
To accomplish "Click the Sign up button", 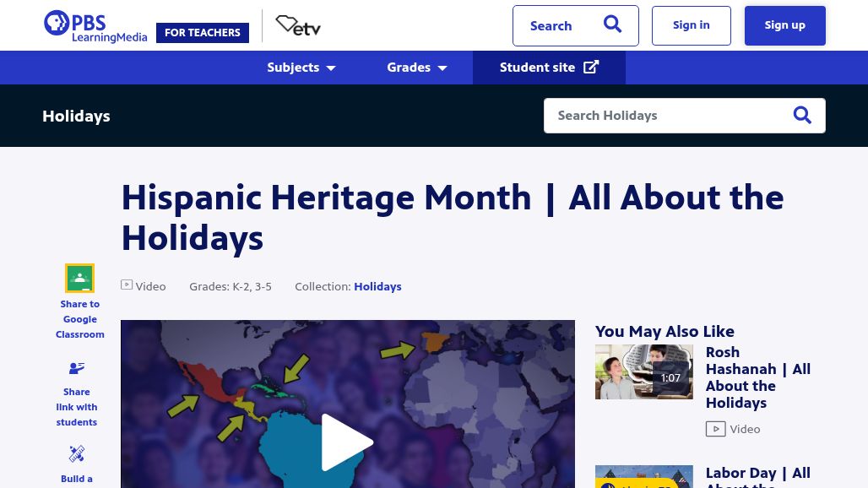I will tap(784, 24).
